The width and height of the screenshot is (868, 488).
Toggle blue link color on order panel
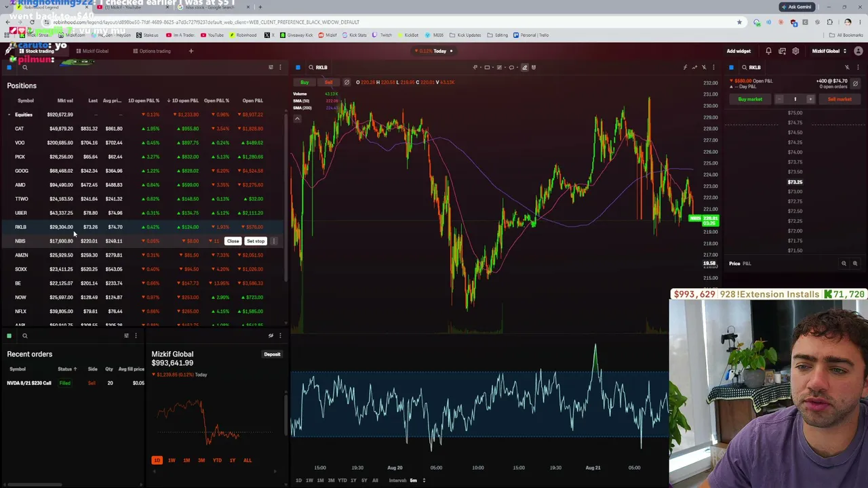[731, 67]
